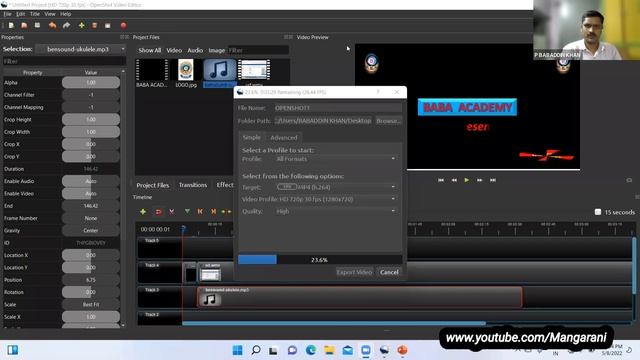Viewport: 640px width, 360px height.
Task: Click Cancel in the export dialog
Action: coord(389,272)
